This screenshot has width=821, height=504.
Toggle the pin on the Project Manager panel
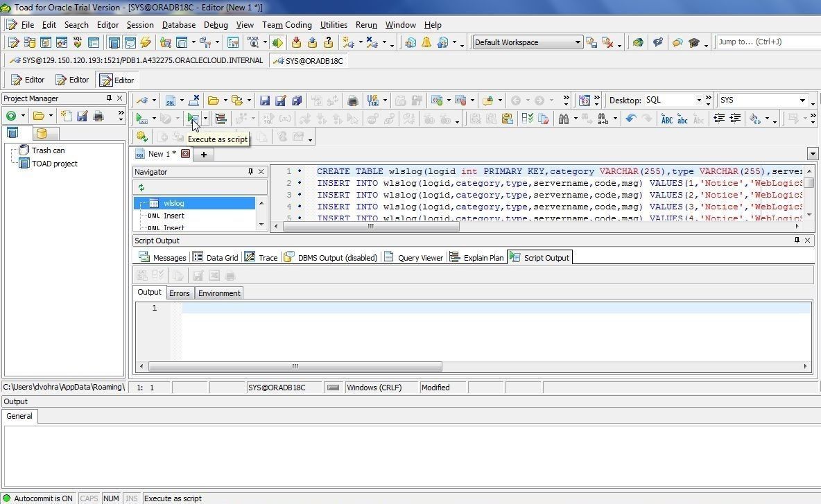[109, 98]
